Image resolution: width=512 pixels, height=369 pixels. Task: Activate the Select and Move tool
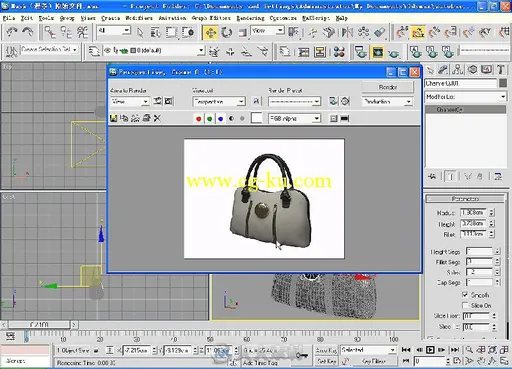coord(211,33)
